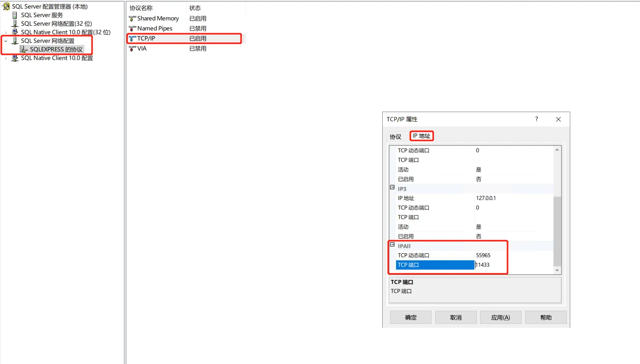Viewport: 640px width, 364px height.
Task: Click the dialog help question mark icon
Action: 536,119
